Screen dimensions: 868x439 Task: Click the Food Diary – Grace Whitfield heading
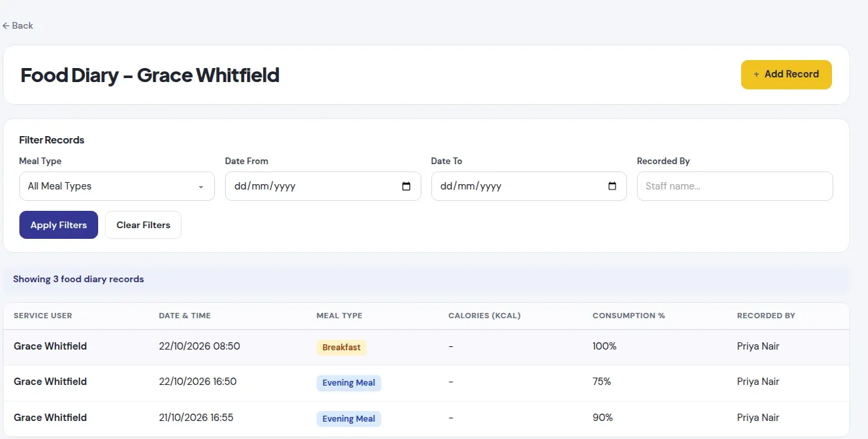point(150,75)
